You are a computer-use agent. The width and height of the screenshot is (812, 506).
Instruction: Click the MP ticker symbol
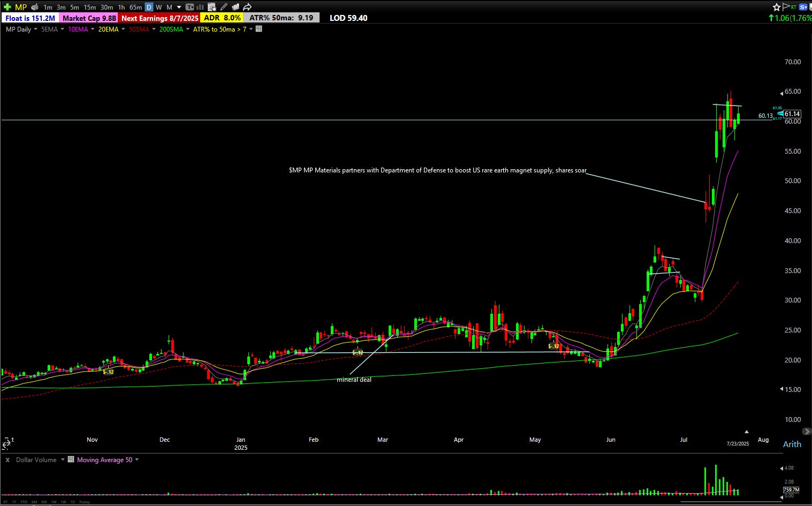click(x=21, y=7)
